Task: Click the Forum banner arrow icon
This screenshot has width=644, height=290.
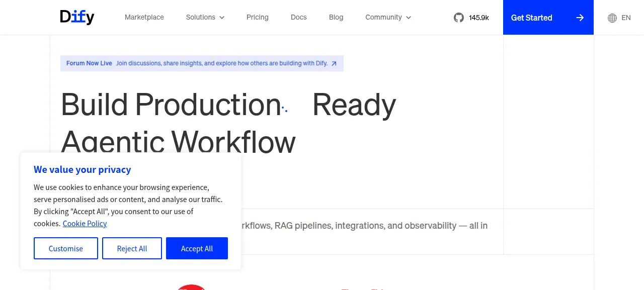Action: 334,64
